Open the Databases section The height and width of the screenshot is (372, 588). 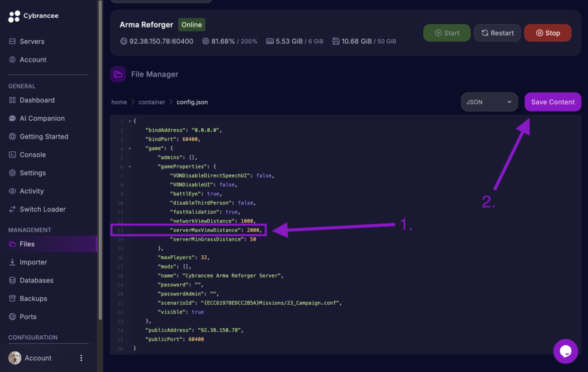pyautogui.click(x=36, y=281)
